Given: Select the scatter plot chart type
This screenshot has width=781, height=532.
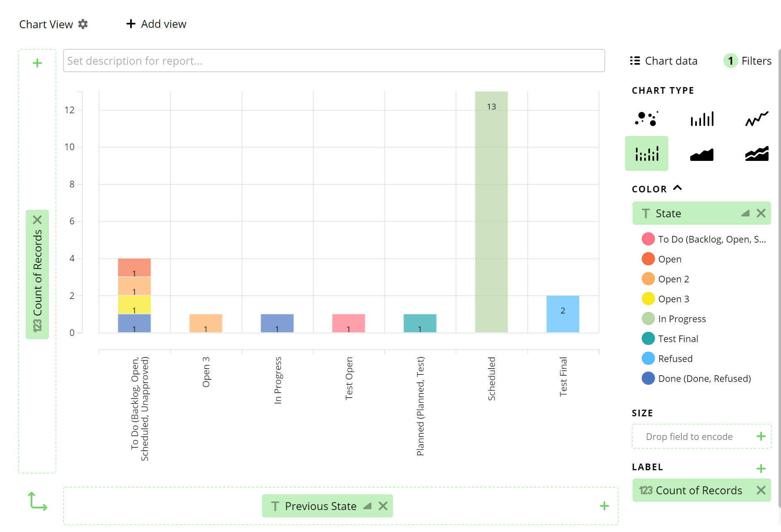Looking at the screenshot, I should pyautogui.click(x=647, y=119).
